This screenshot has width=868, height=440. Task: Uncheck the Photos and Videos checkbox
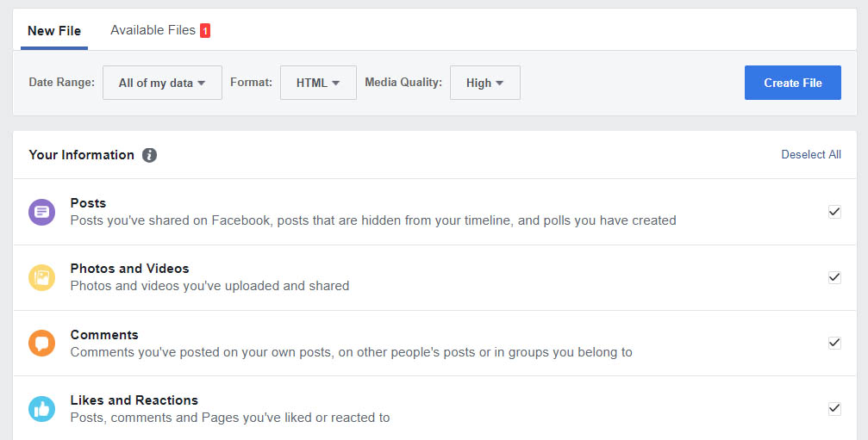pos(834,277)
